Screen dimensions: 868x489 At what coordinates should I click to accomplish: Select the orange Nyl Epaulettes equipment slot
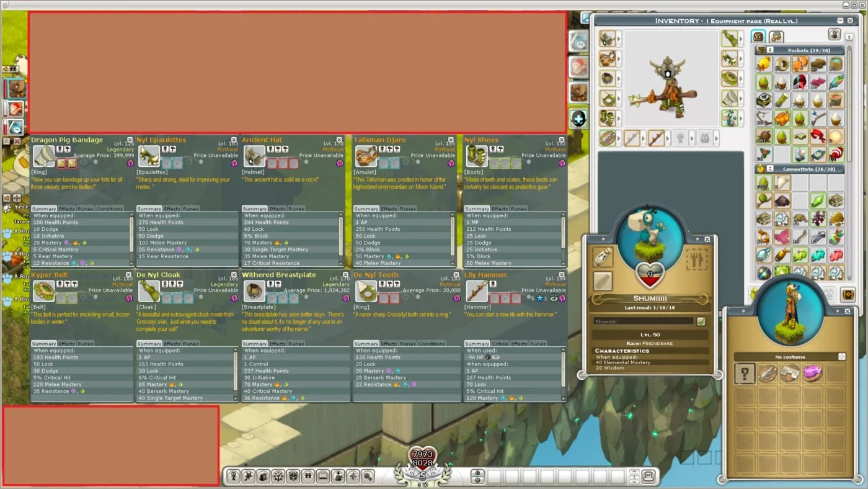(x=730, y=58)
